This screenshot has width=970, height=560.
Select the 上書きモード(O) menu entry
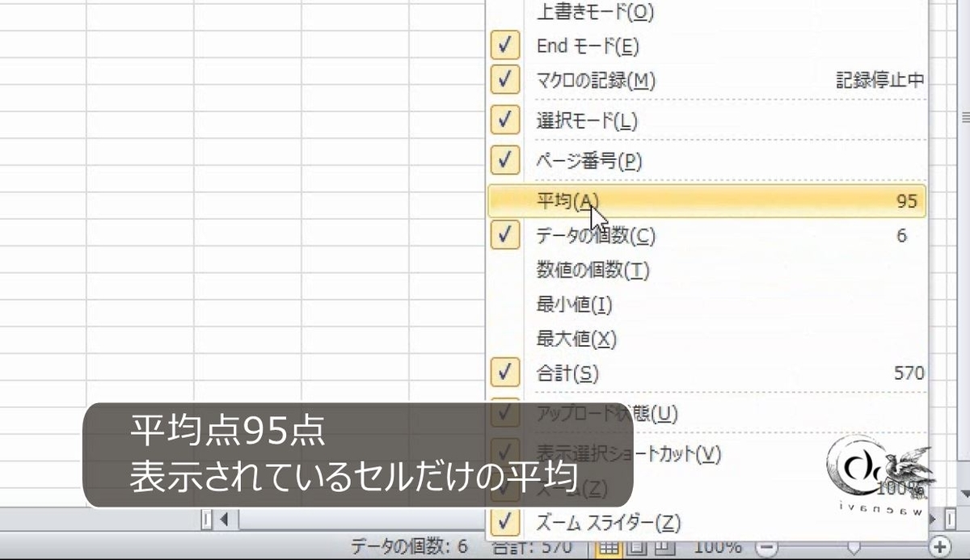point(707,13)
